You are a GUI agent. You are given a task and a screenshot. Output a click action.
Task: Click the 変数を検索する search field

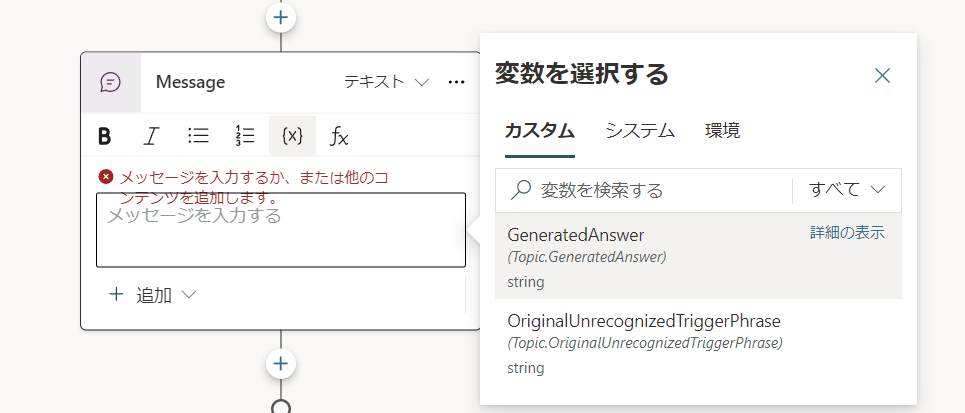pyautogui.click(x=644, y=190)
